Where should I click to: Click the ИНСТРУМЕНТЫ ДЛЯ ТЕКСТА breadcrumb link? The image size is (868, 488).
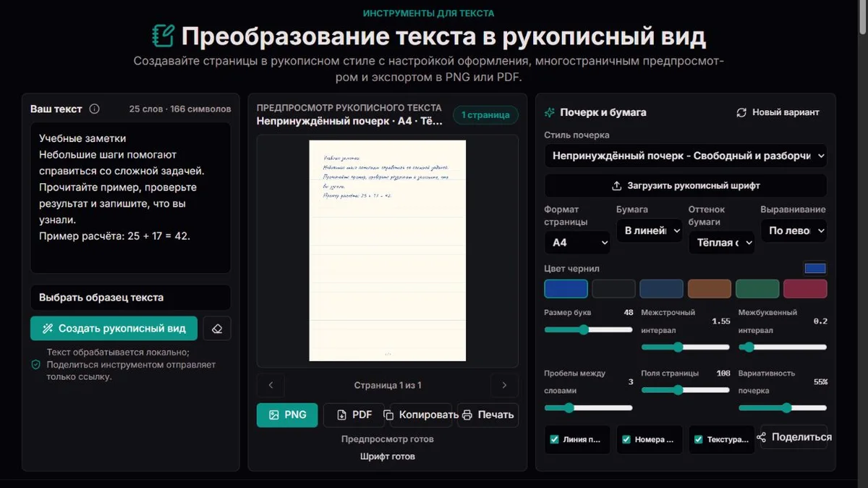[429, 13]
